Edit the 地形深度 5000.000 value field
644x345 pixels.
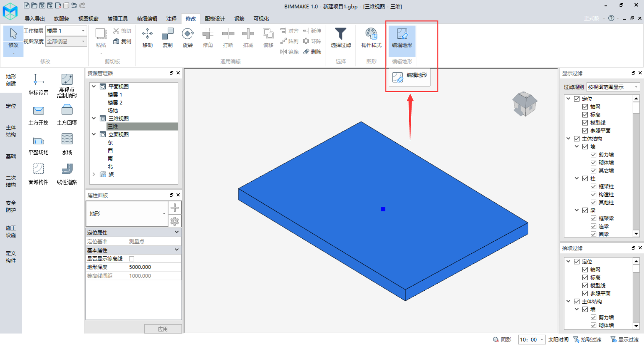click(x=154, y=267)
